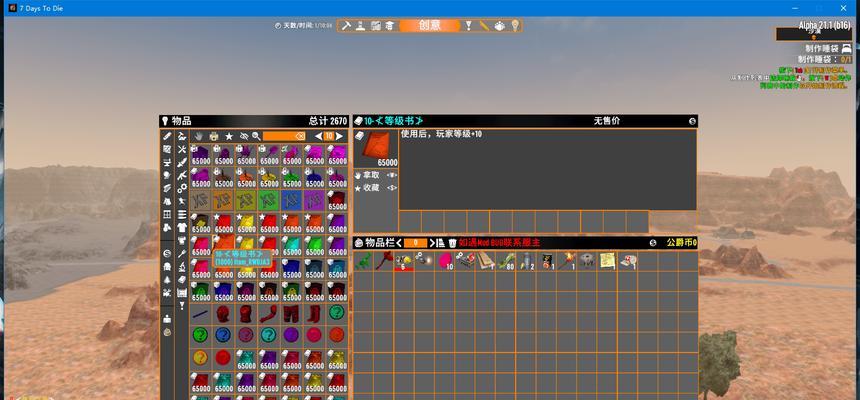The height and width of the screenshot is (400, 860).
Task: Open the skills graduation cap icon
Action: [389, 26]
